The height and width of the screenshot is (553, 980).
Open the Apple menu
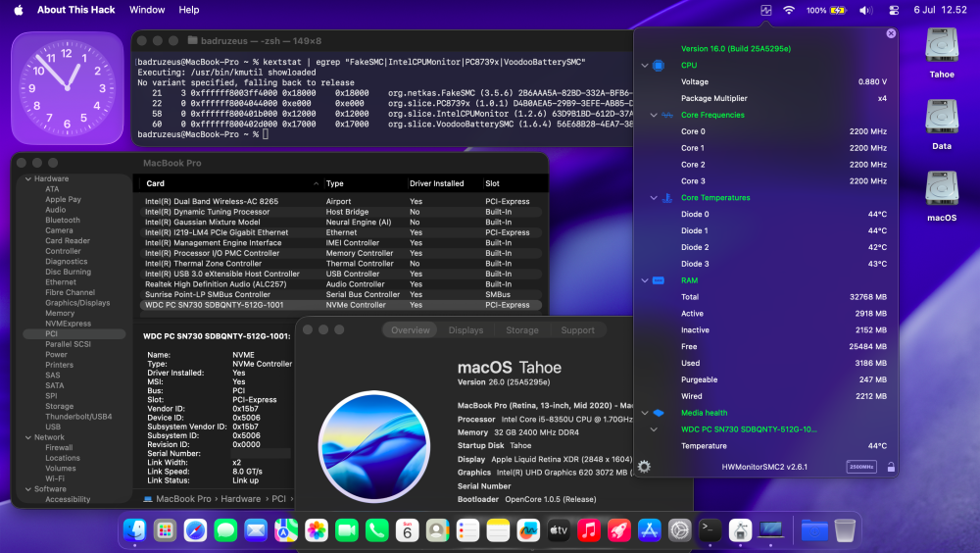18,10
